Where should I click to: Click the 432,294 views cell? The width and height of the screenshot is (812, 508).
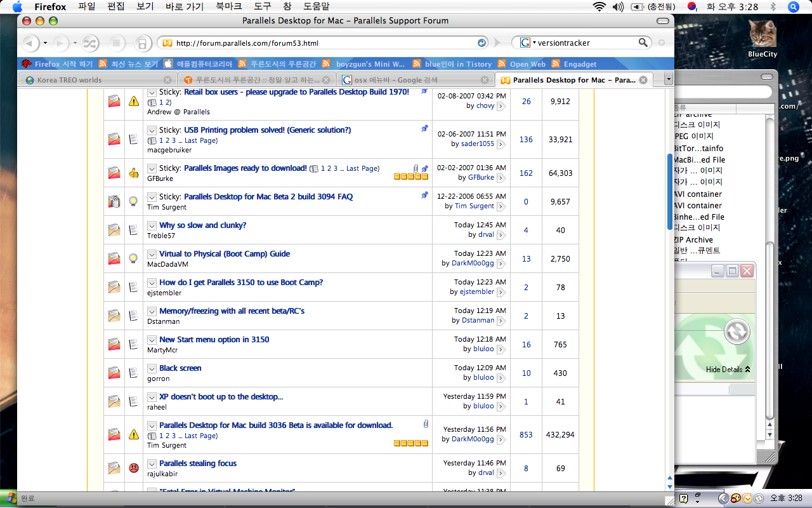(560, 435)
